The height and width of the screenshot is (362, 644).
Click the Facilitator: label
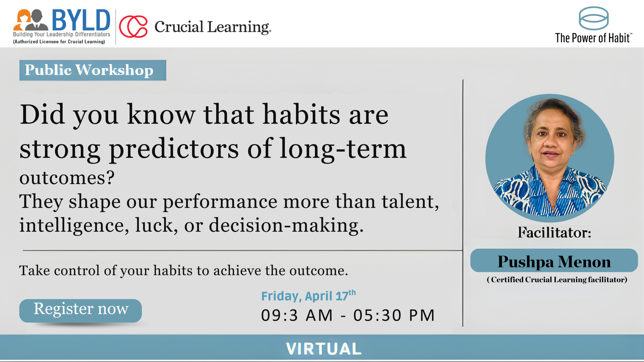click(554, 232)
